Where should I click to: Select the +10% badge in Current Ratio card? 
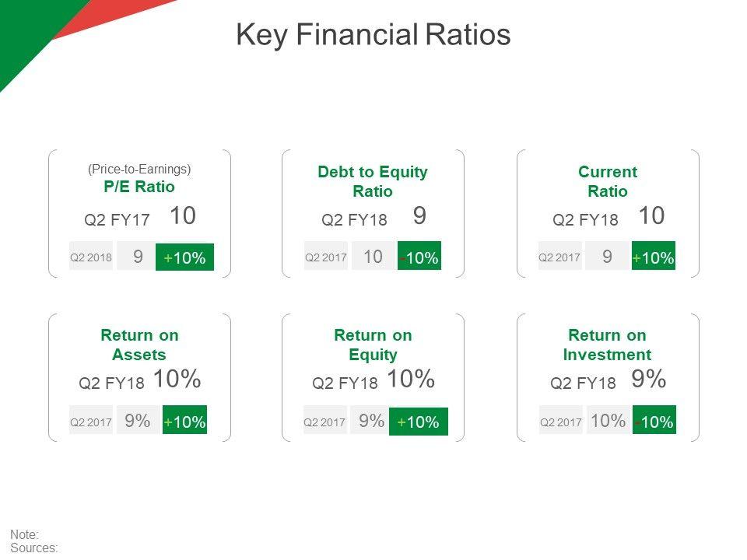(654, 257)
